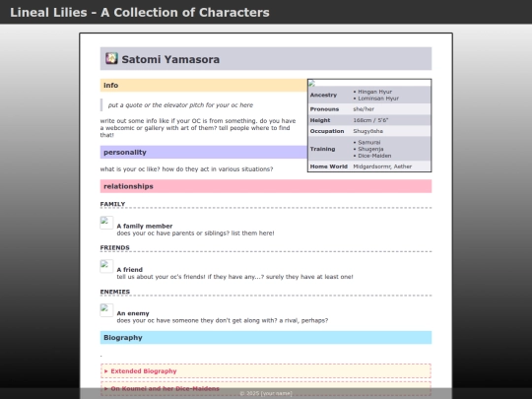Click the Occupation label
532x399 pixels.
coord(327,131)
